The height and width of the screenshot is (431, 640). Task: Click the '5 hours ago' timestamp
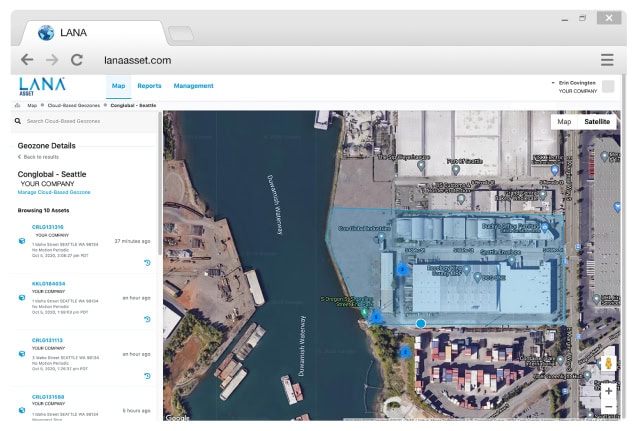tap(136, 411)
